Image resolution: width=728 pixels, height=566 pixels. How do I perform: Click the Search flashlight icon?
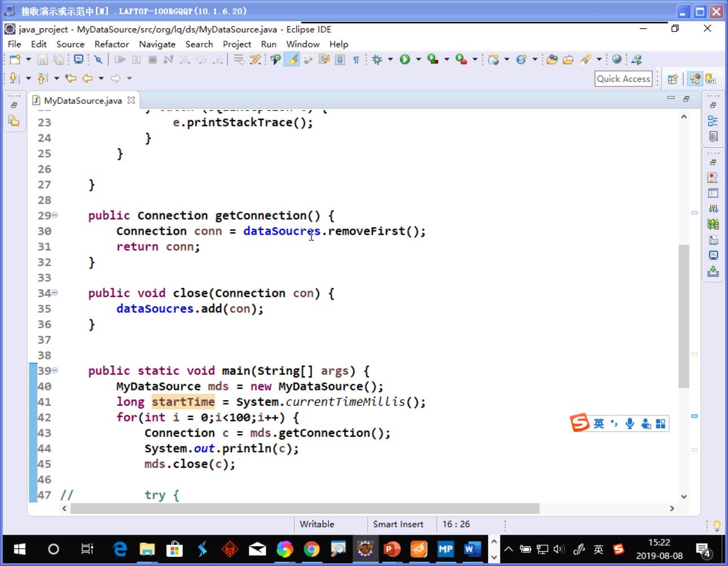[x=585, y=59]
